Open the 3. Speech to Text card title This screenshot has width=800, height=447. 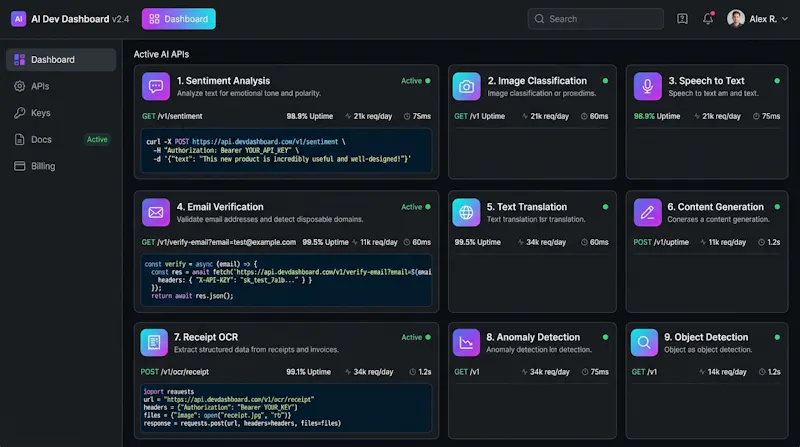click(x=707, y=81)
